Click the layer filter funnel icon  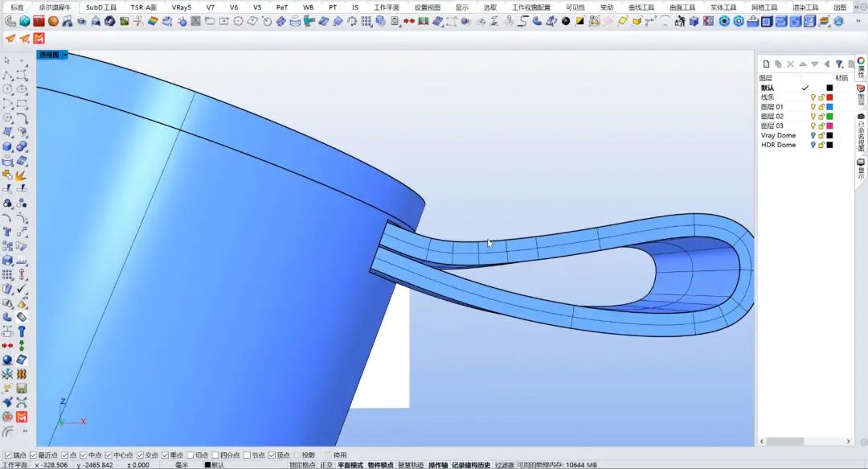click(x=838, y=64)
